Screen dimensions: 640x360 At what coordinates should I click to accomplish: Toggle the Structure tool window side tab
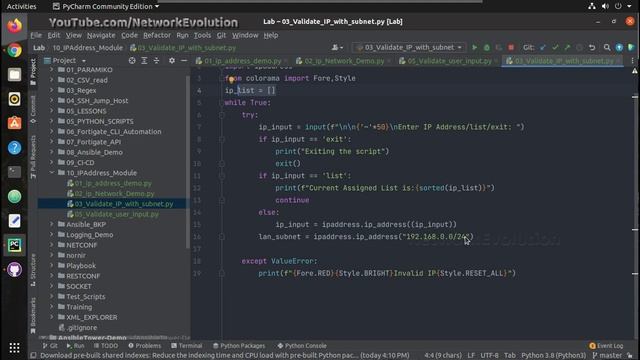(33, 270)
